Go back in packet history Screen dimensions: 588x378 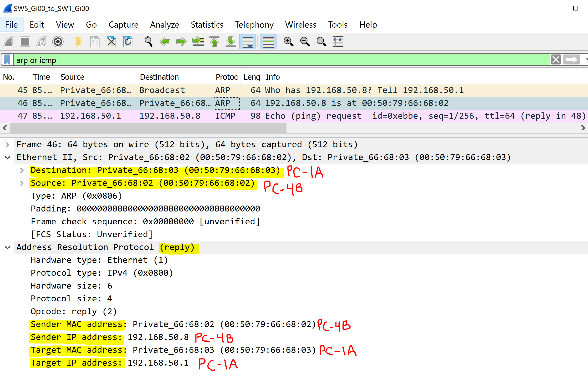[x=165, y=42]
